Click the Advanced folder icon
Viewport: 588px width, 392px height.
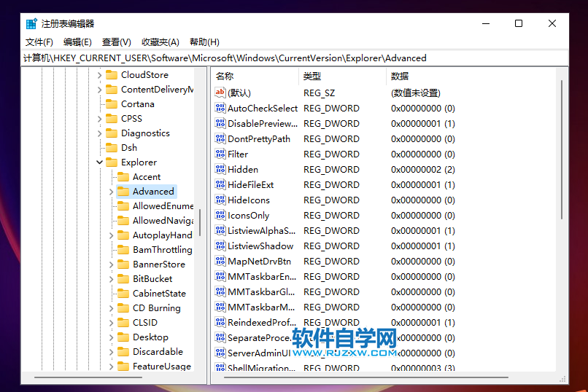(123, 192)
